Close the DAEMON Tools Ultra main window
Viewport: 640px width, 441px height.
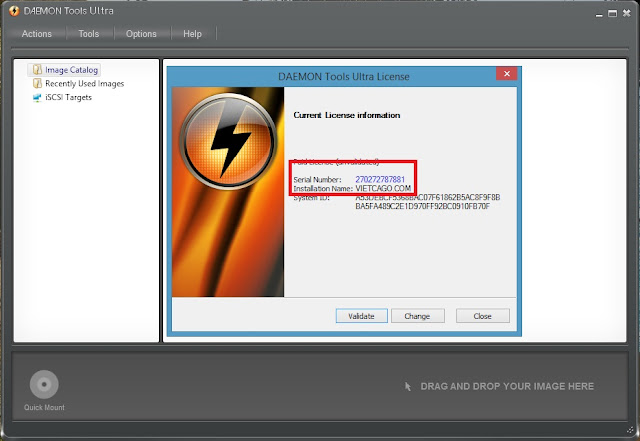coord(627,14)
